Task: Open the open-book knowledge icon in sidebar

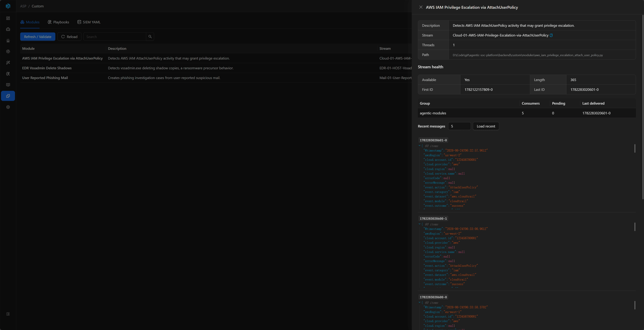Action: pos(8,85)
